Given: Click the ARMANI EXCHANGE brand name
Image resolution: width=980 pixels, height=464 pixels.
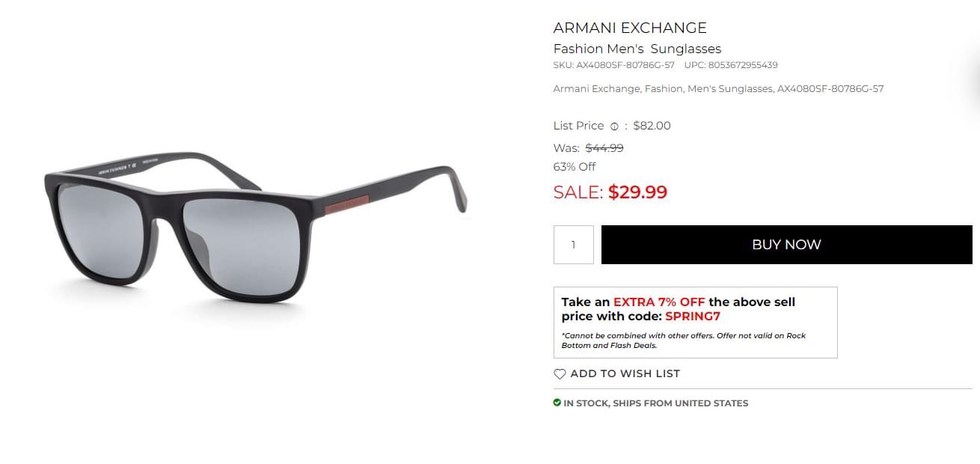Looking at the screenshot, I should pyautogui.click(x=630, y=28).
